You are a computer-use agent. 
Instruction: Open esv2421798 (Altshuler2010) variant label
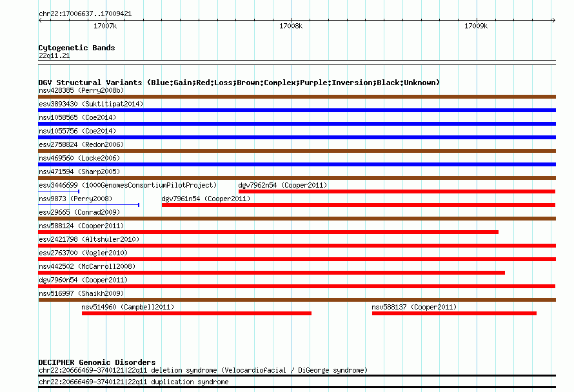[x=89, y=239]
